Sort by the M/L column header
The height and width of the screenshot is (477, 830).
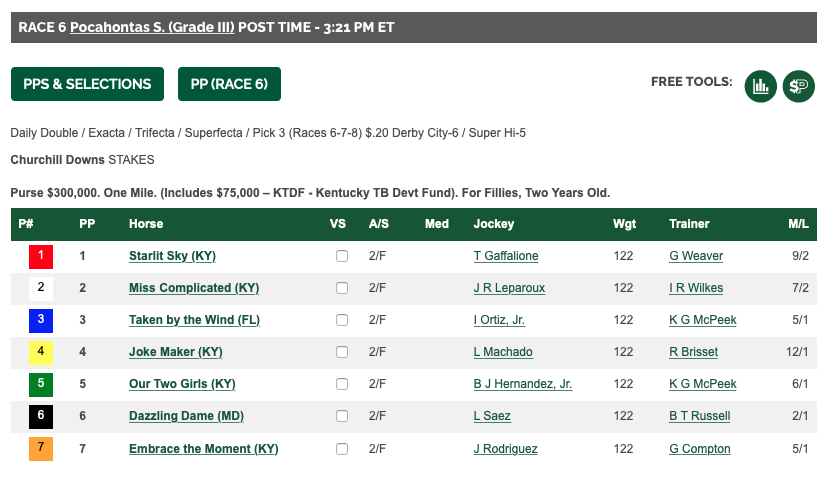coord(798,224)
